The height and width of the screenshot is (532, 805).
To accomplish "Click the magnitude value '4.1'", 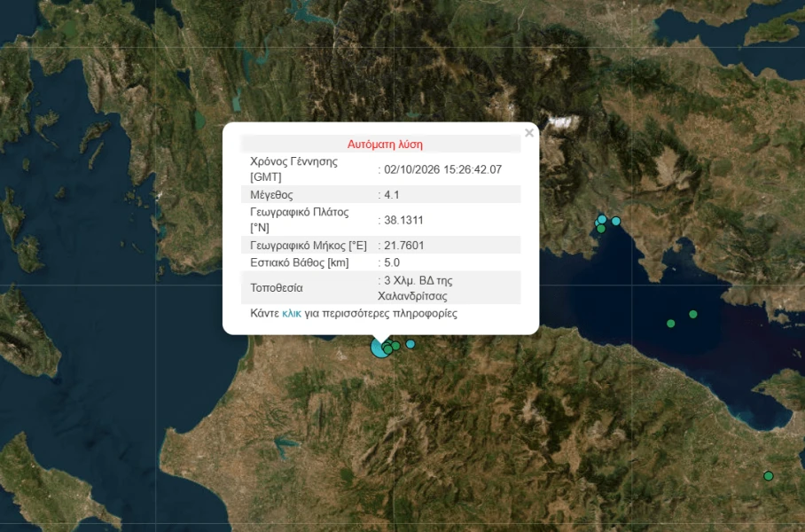I will pos(392,194).
